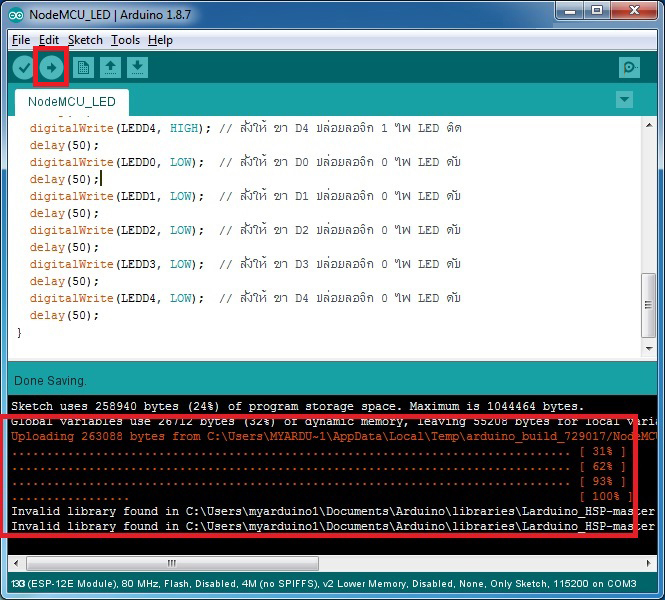
Task: Open the Serial Monitor magnifier icon
Action: (629, 67)
